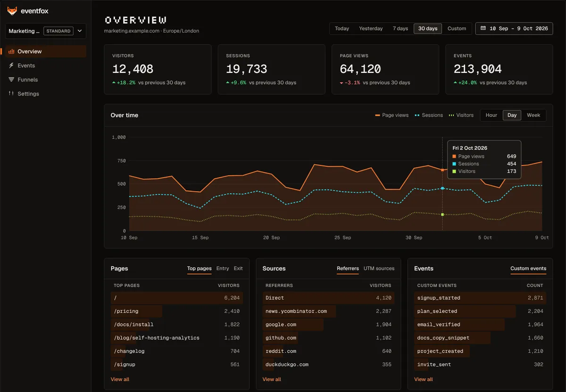Image resolution: width=566 pixels, height=392 pixels.
Task: Click the Sessions marker on 2 Oct
Action: (442, 188)
